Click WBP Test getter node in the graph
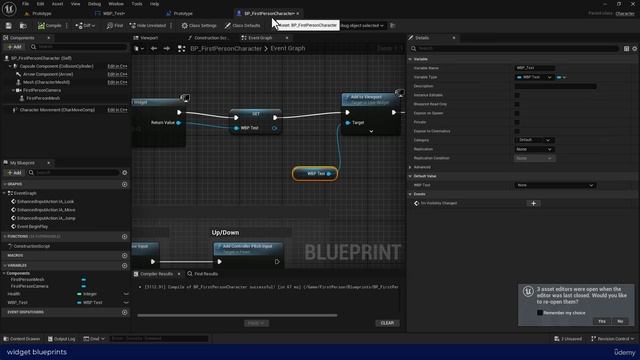The image size is (640, 360). tap(315, 174)
